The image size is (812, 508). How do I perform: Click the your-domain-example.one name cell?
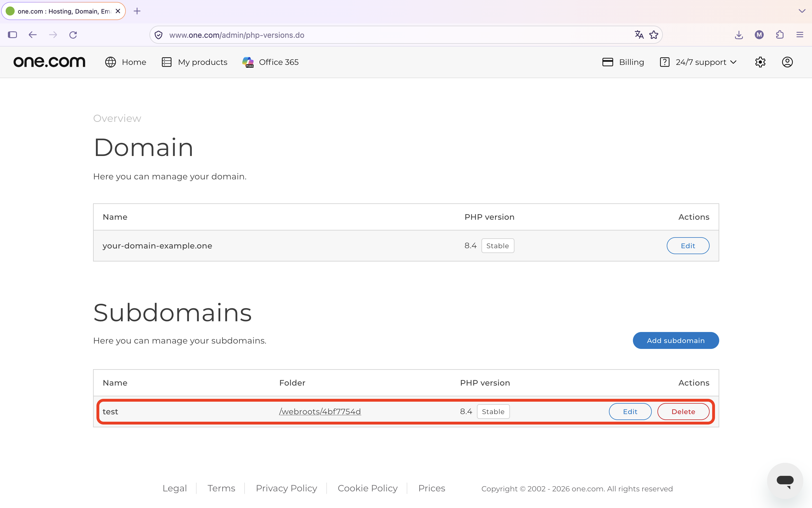[x=158, y=246]
